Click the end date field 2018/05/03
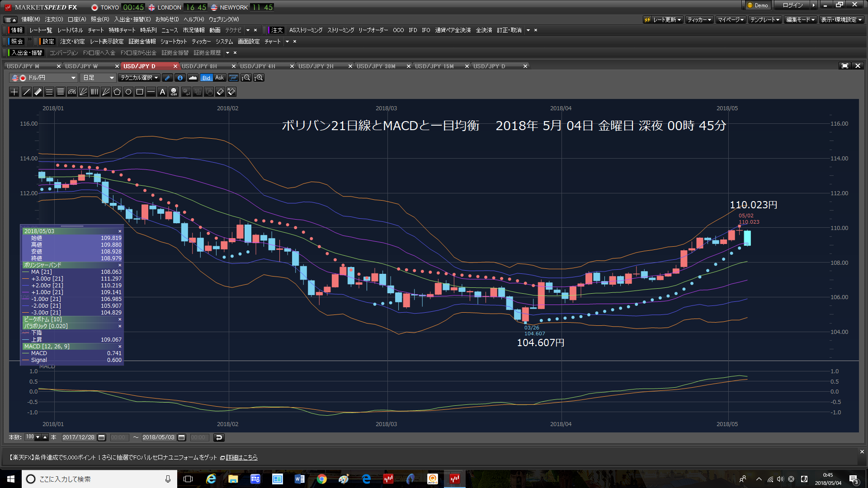868x488 pixels. tap(159, 437)
